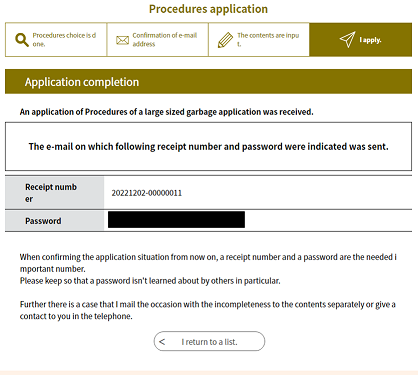
Task: Click the blacked-out password value
Action: tap(176, 220)
